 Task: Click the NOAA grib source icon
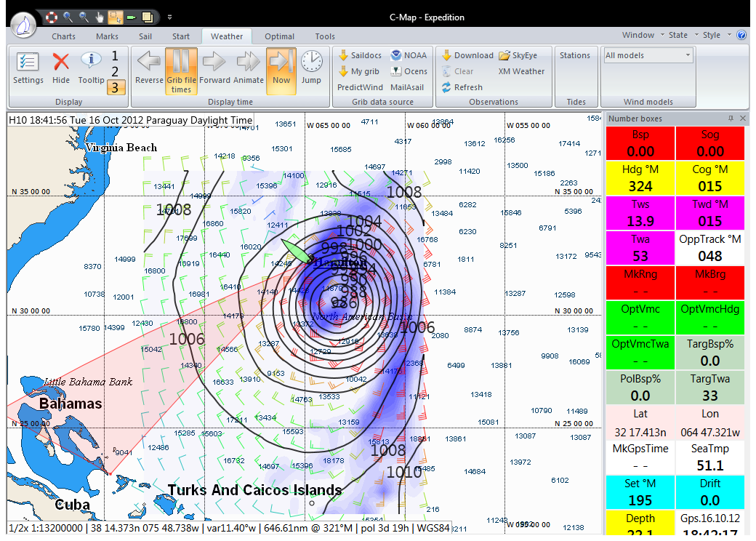point(409,55)
